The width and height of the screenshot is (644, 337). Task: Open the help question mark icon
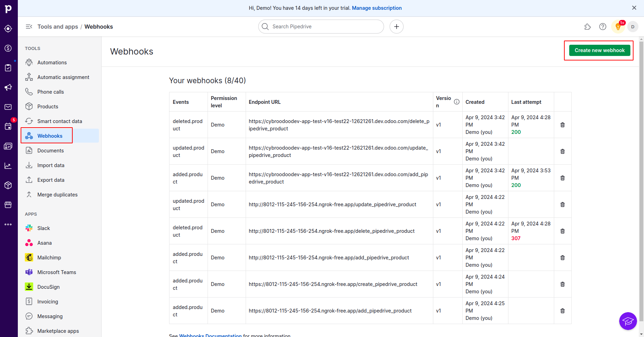pyautogui.click(x=603, y=27)
